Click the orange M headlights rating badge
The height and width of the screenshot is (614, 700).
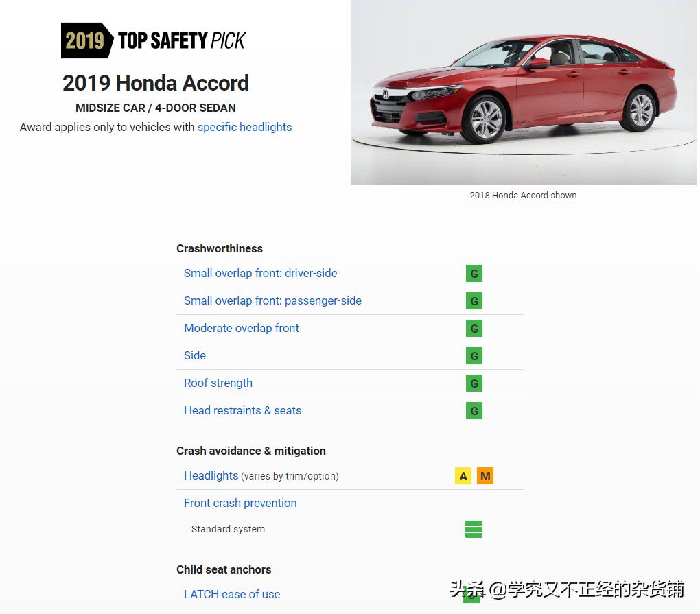[x=485, y=476]
